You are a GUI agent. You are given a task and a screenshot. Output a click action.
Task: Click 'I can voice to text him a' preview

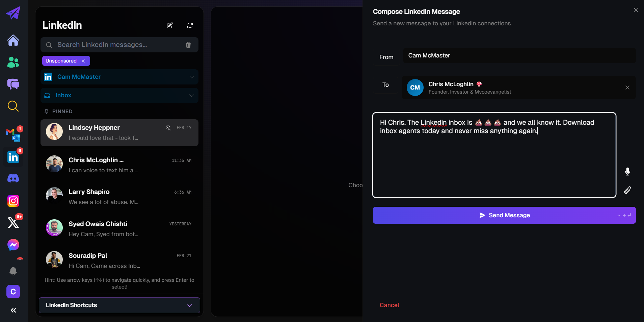pyautogui.click(x=104, y=171)
